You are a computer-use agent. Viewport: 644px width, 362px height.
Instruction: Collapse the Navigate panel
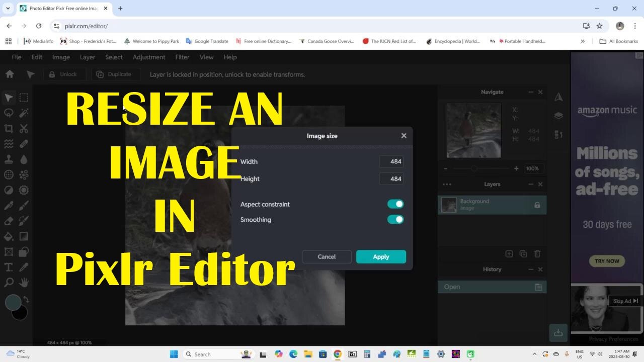[531, 92]
